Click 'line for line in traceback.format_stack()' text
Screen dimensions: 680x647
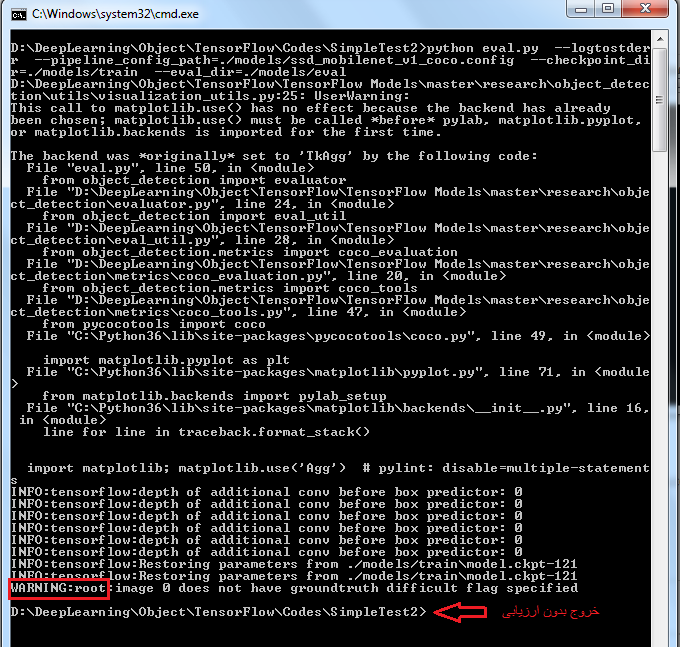pos(206,432)
